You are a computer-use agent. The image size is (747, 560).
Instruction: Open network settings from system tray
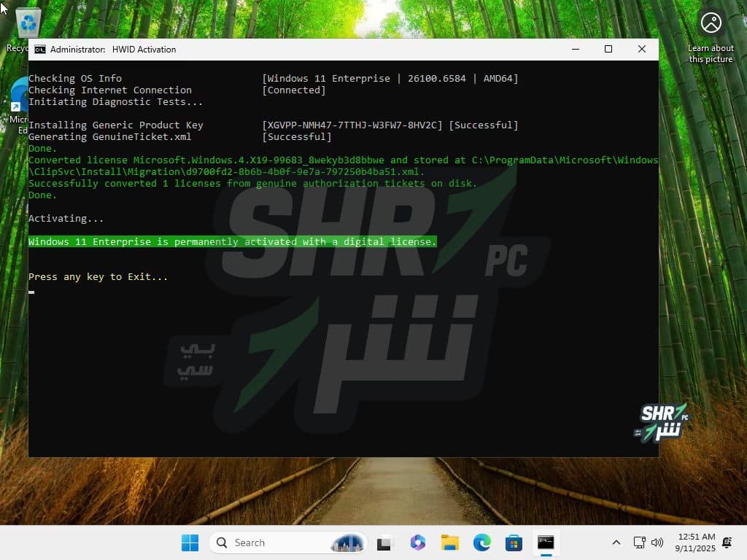coord(639,542)
